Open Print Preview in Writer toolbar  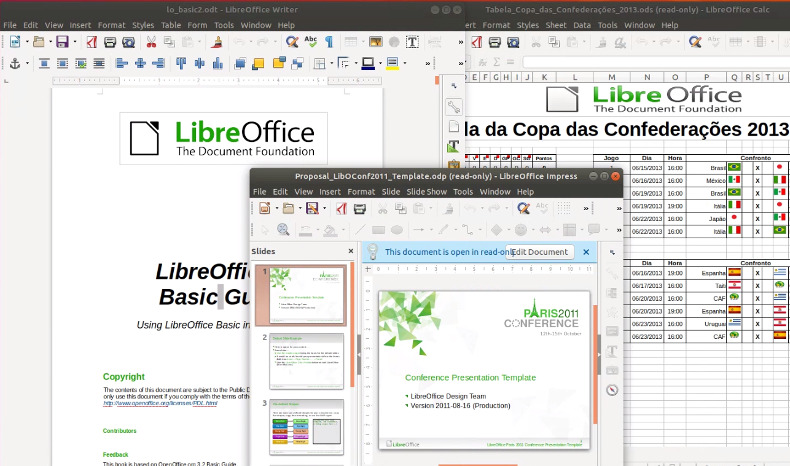click(x=128, y=42)
